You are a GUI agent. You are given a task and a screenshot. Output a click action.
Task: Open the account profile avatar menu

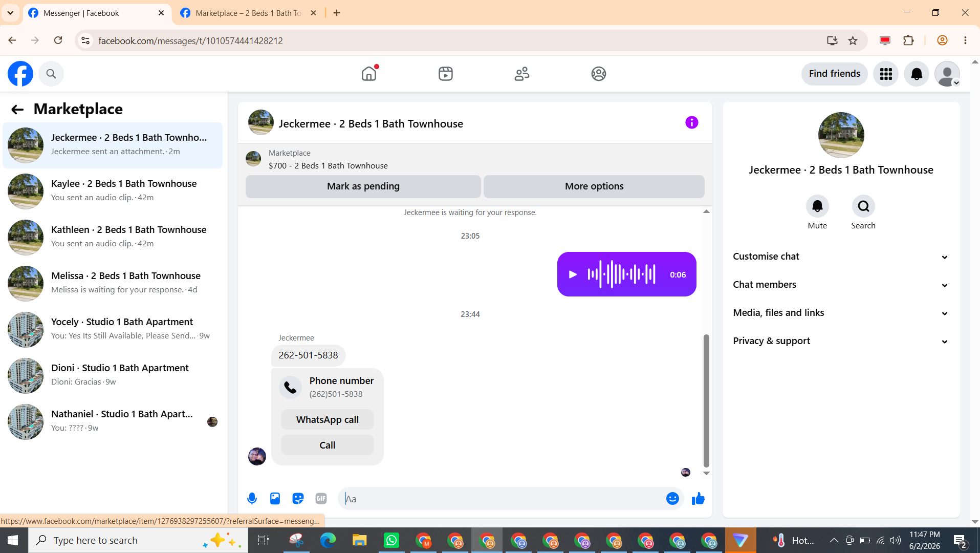[x=947, y=74]
